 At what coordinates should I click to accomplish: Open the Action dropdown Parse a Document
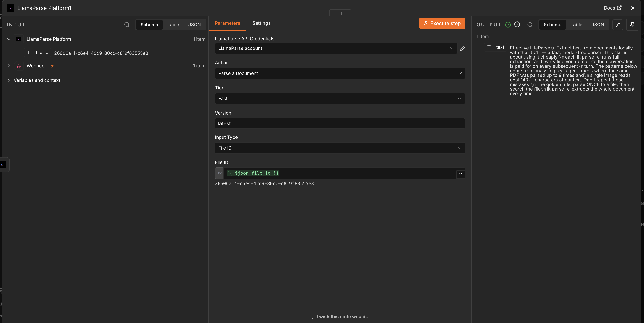[340, 73]
